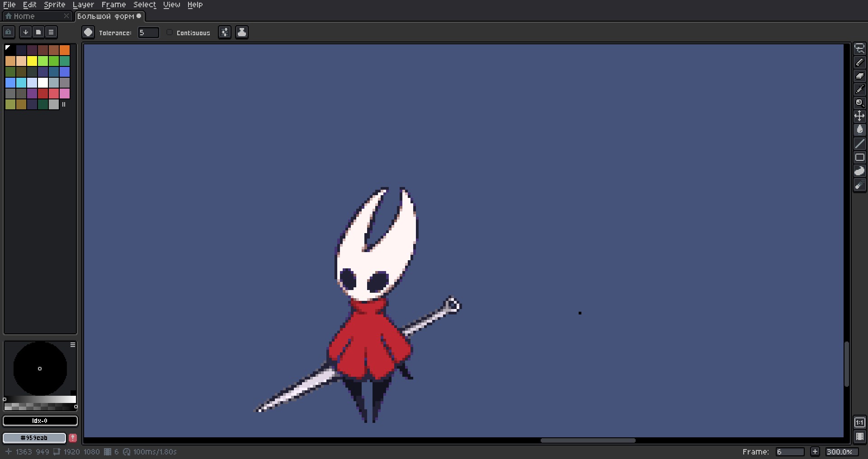Click the Tolerance input field
This screenshot has height=459, width=868.
click(148, 33)
